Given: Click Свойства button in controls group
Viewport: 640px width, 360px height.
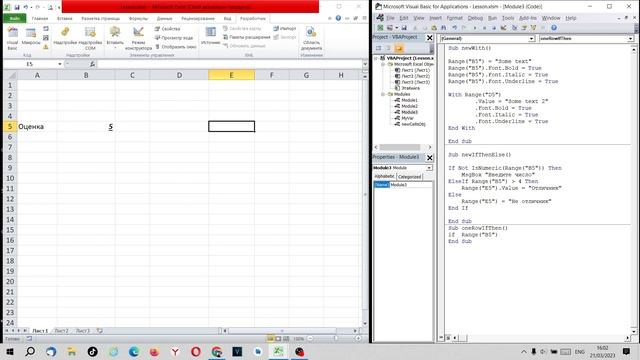Looking at the screenshot, I should pos(167,29).
